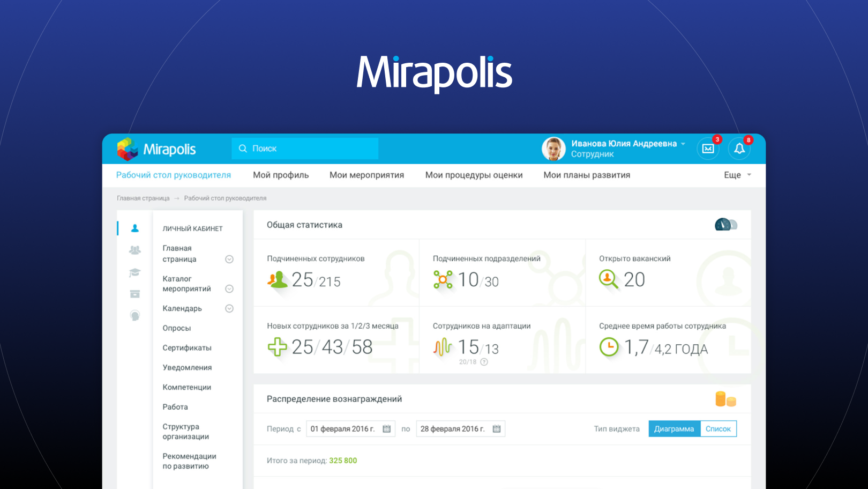
Task: Expand the Каталог мероприятий sidebar item
Action: click(x=229, y=289)
